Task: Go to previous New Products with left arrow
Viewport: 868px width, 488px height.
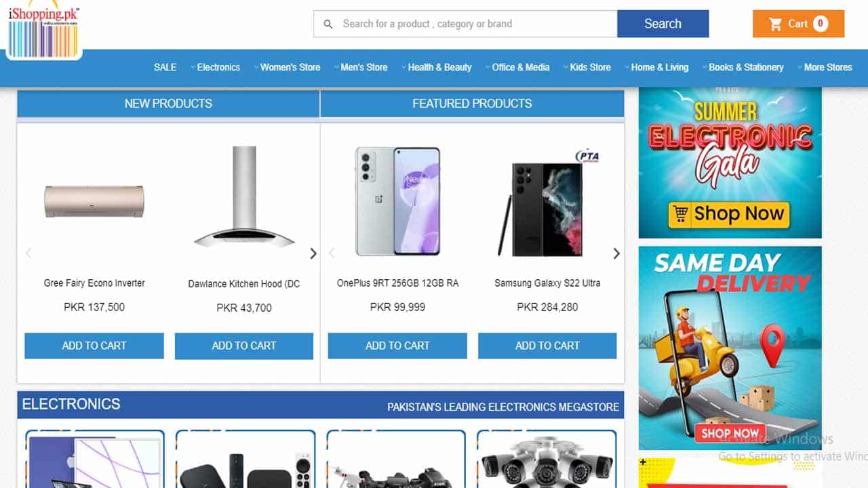Action: (28, 253)
